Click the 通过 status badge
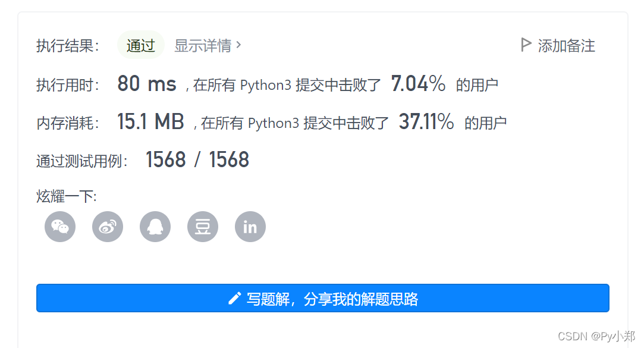 [x=140, y=45]
